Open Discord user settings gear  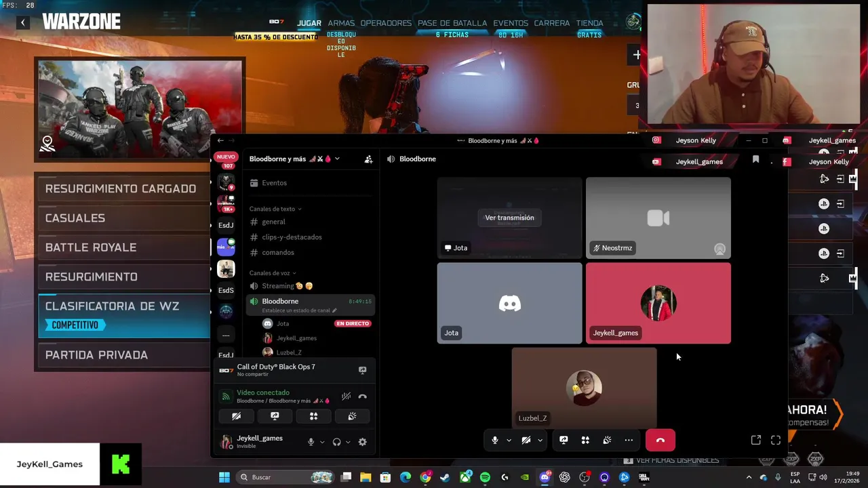point(362,442)
